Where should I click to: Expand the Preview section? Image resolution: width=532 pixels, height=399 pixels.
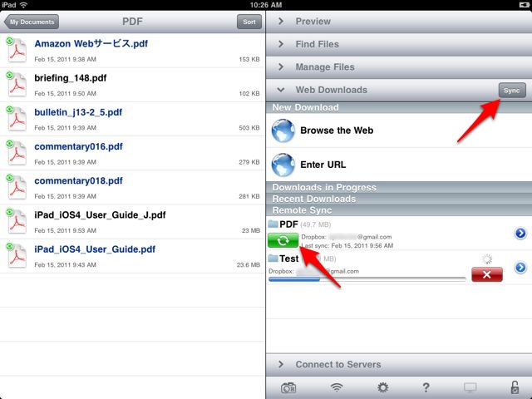[399, 22]
